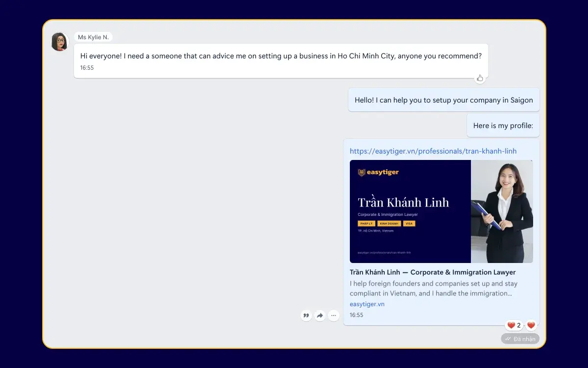Image resolution: width=588 pixels, height=368 pixels.
Task: Click the forward arrow icon
Action: coord(320,315)
